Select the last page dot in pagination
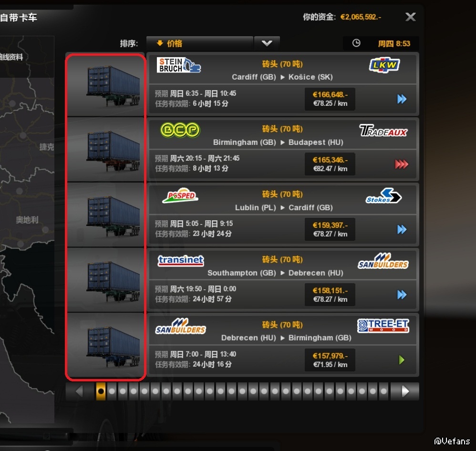This screenshot has width=476, height=451. click(384, 391)
